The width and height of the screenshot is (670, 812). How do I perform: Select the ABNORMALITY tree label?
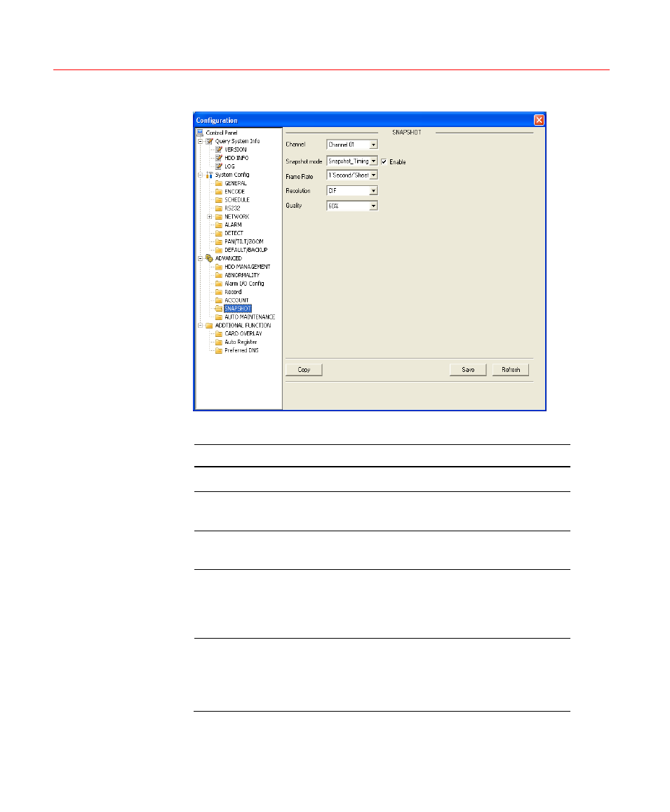[x=242, y=275]
